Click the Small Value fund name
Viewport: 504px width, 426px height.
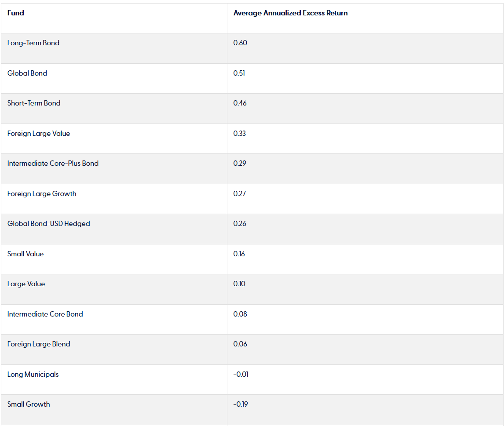click(26, 254)
